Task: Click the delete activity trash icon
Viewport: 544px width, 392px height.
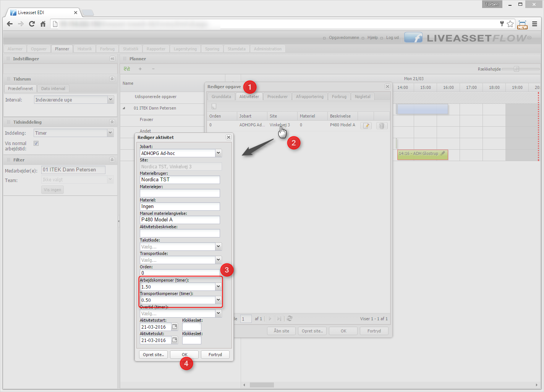Action: [382, 126]
